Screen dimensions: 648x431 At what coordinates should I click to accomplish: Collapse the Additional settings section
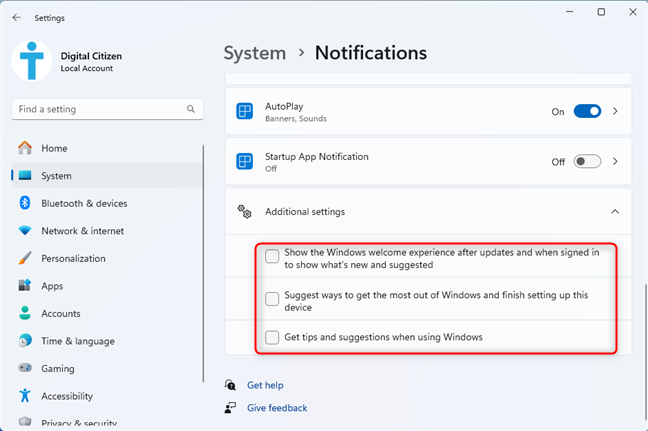pyautogui.click(x=615, y=212)
